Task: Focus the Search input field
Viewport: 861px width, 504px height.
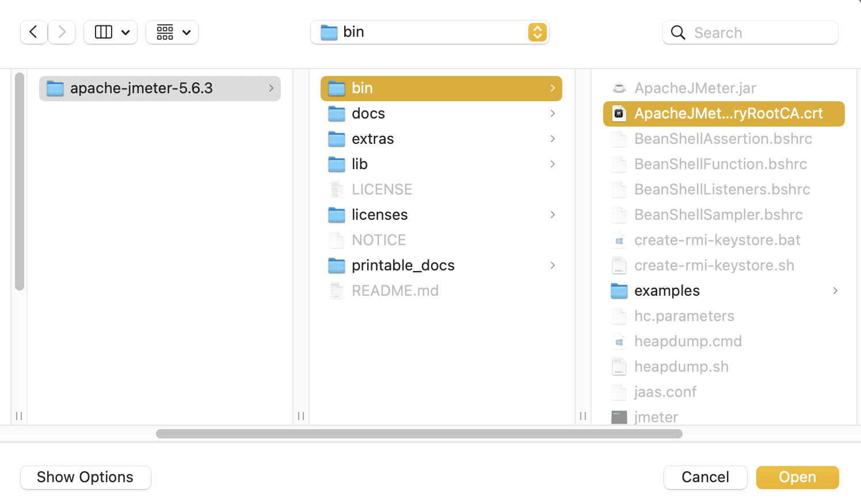Action: [760, 33]
